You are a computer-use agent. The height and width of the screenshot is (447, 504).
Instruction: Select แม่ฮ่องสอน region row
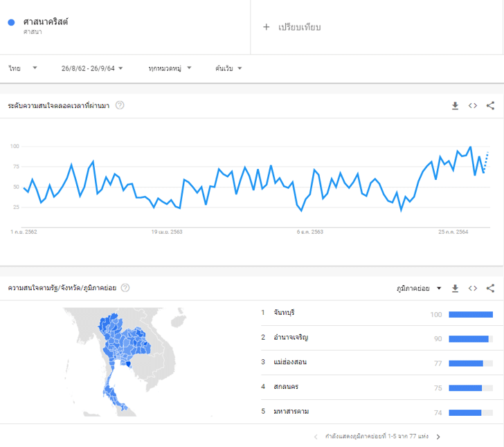[290, 362]
